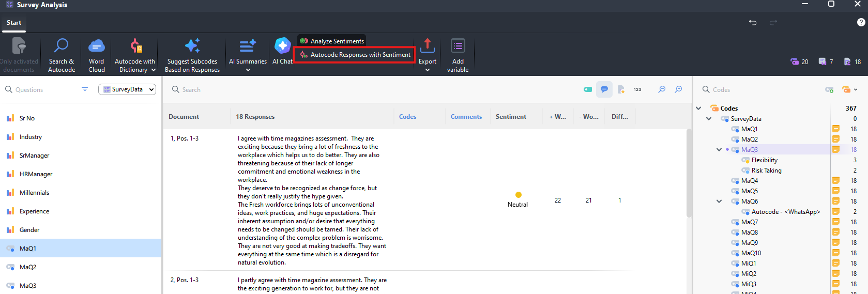
Task: Zoom in on the responses view
Action: pyautogui.click(x=679, y=89)
